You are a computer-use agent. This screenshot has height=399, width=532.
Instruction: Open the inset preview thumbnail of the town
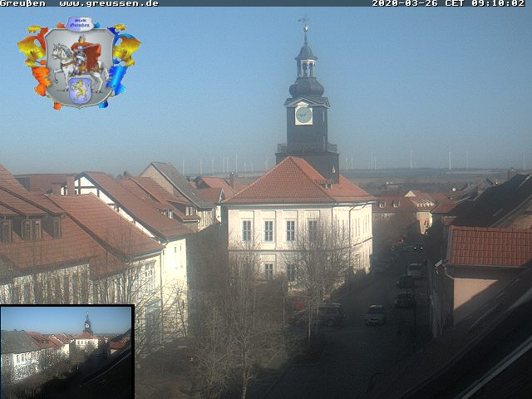[67, 352]
